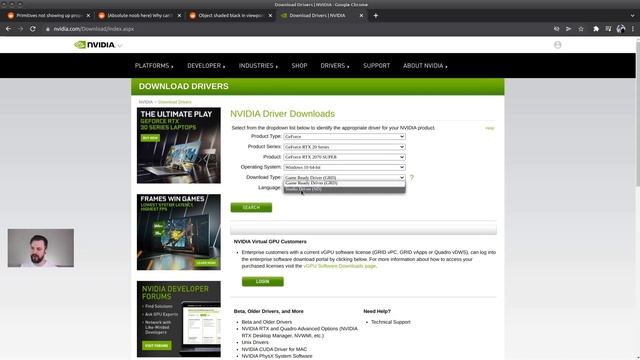The image size is (640, 360).
Task: Click the NVIDIA logo
Action: (x=95, y=45)
